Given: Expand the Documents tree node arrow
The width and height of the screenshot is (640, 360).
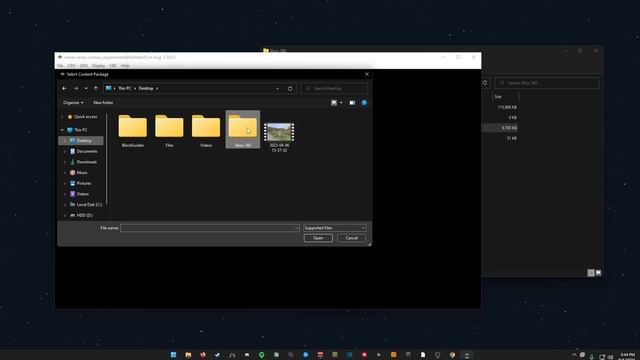Looking at the screenshot, I should (x=65, y=151).
